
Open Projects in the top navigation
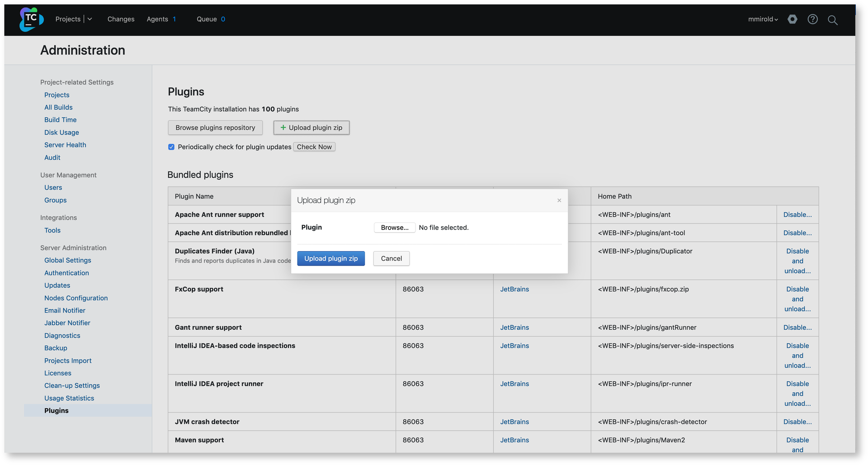pyautogui.click(x=68, y=19)
